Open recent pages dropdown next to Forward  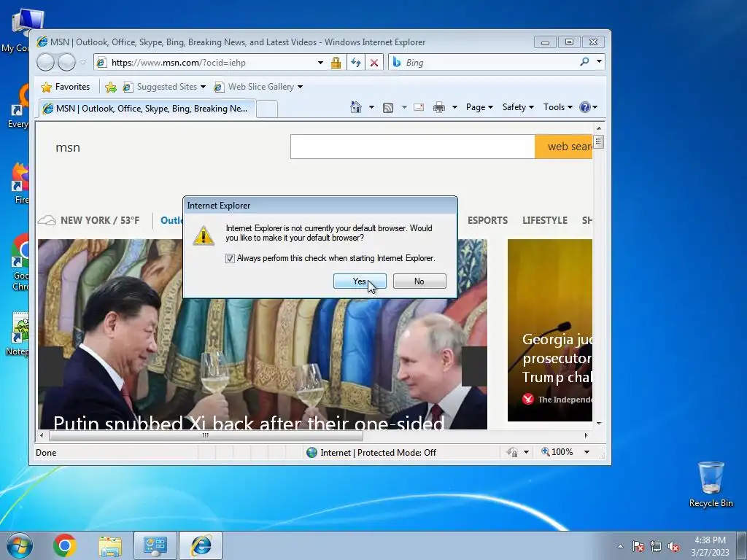[83, 63]
